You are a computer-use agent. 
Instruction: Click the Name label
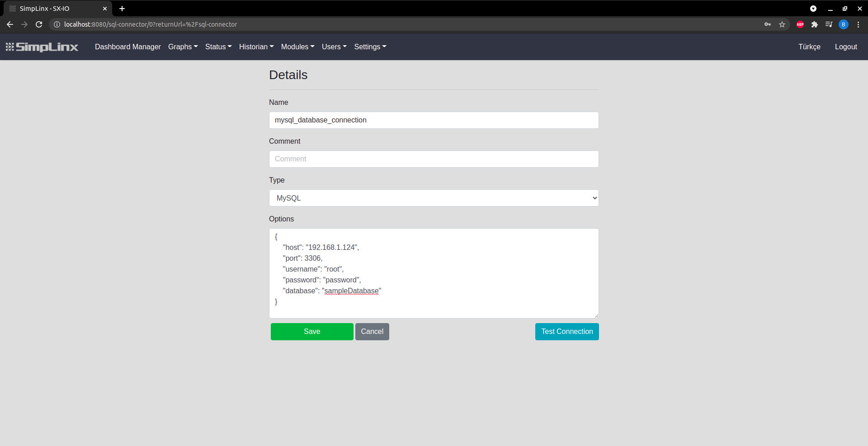[278, 103]
